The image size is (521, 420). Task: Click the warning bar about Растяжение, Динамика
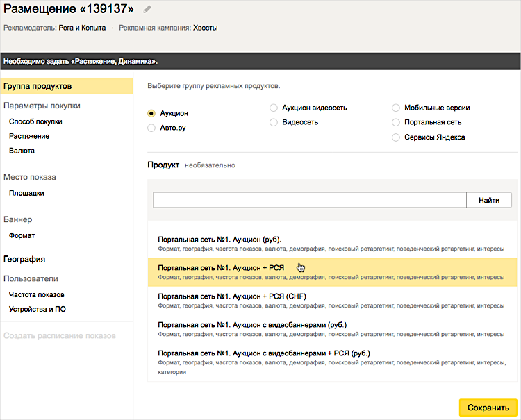click(x=260, y=61)
